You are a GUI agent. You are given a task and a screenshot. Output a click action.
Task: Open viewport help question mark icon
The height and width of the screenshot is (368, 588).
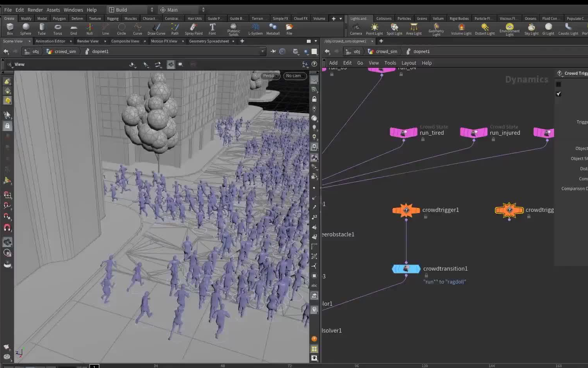click(x=314, y=64)
